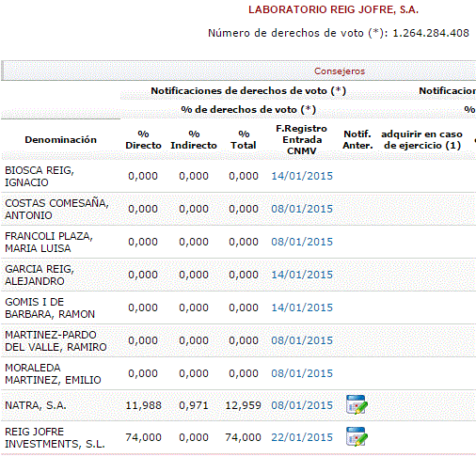The image size is (476, 457).
Task: Open COSTAS COMESAÑA registration date 08/01/2015
Action: point(302,209)
